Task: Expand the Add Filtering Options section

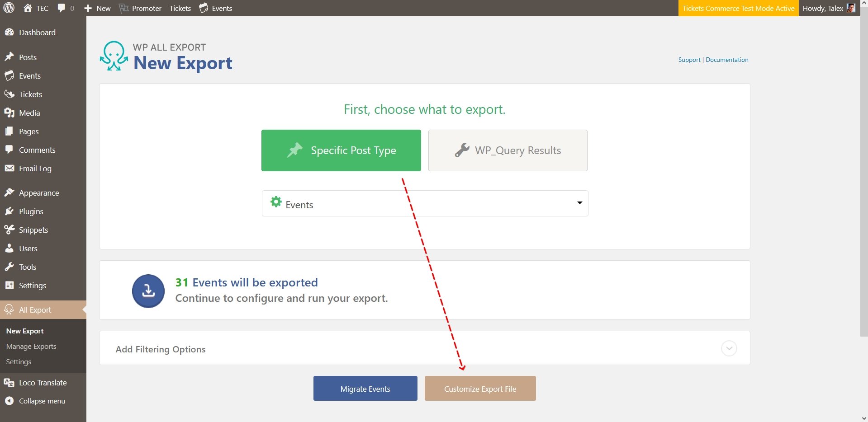Action: [x=729, y=348]
